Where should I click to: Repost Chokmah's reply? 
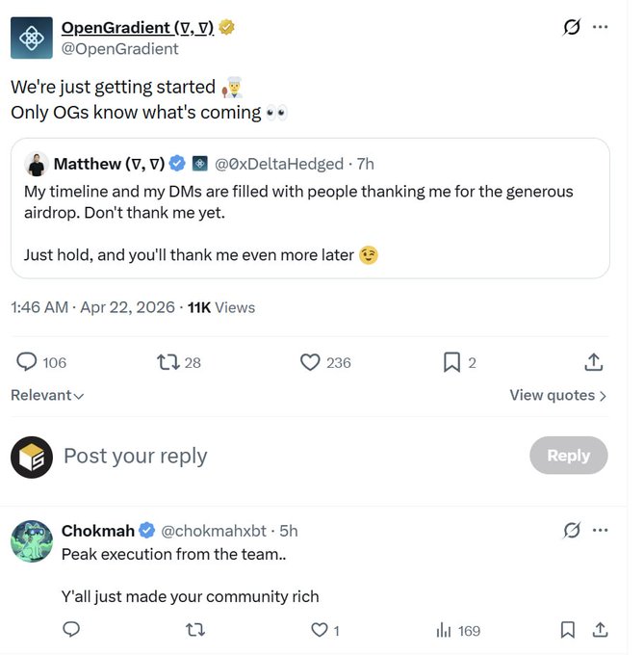click(194, 630)
